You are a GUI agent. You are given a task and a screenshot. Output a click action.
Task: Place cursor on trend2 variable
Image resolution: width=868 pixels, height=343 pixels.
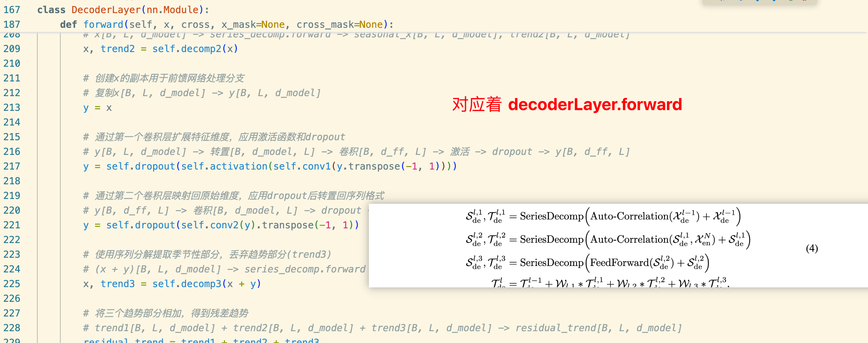coord(118,49)
